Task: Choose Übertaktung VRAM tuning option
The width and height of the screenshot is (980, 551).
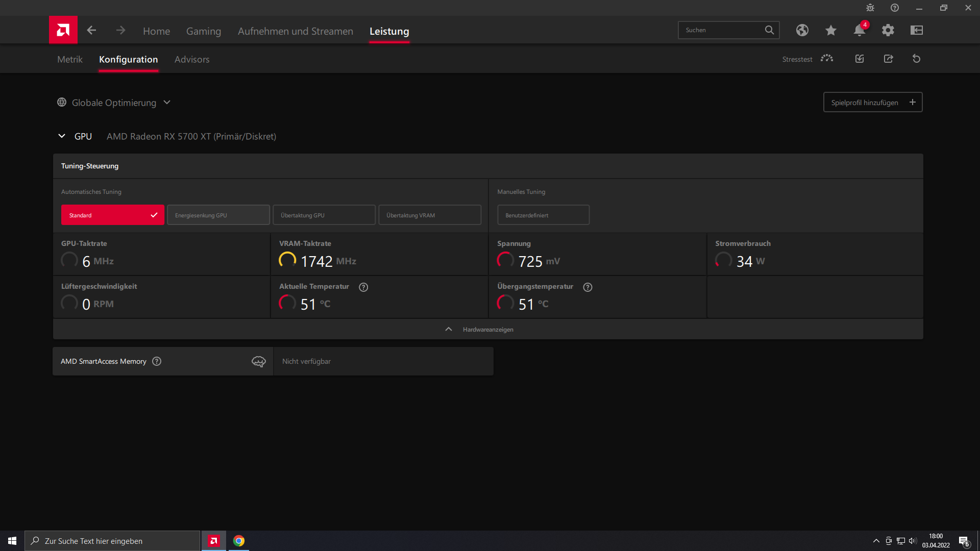Action: pyautogui.click(x=429, y=215)
